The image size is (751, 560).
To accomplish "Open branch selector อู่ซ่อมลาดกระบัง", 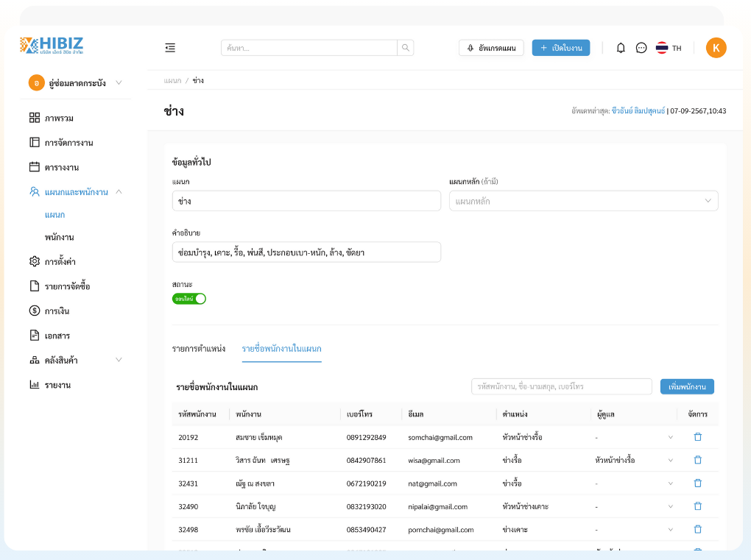I will point(76,83).
